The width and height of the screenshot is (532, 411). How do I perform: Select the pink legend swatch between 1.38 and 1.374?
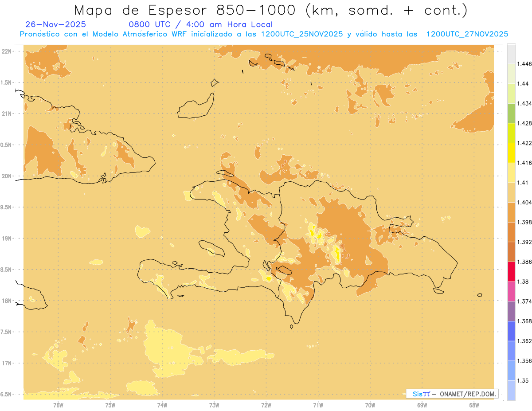[x=511, y=291]
